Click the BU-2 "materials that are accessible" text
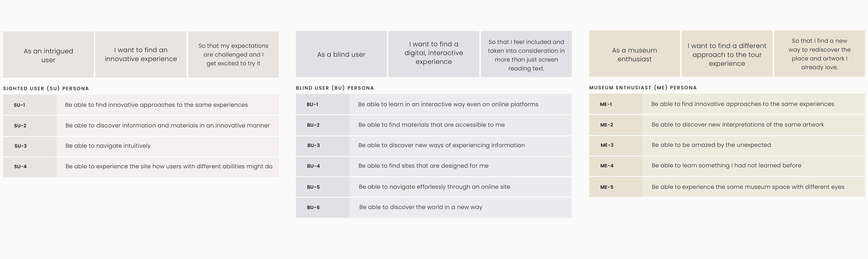Image resolution: width=868 pixels, height=259 pixels. point(431,125)
